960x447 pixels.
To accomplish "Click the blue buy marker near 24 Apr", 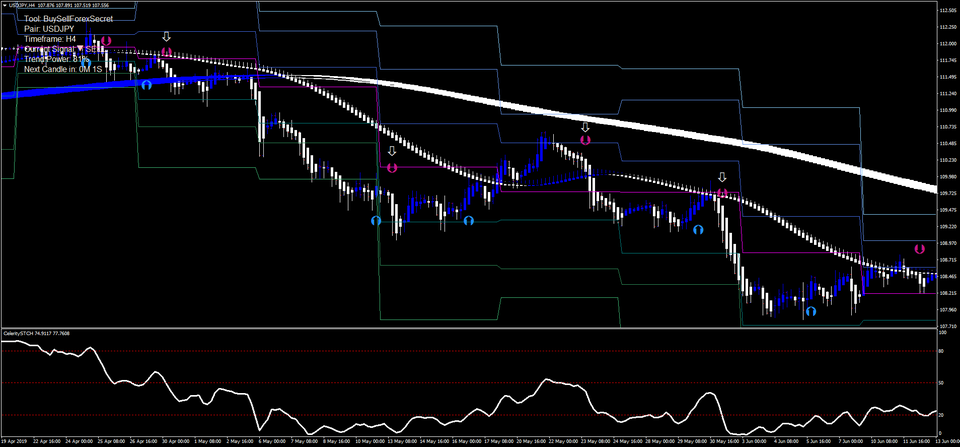I will (86, 63).
